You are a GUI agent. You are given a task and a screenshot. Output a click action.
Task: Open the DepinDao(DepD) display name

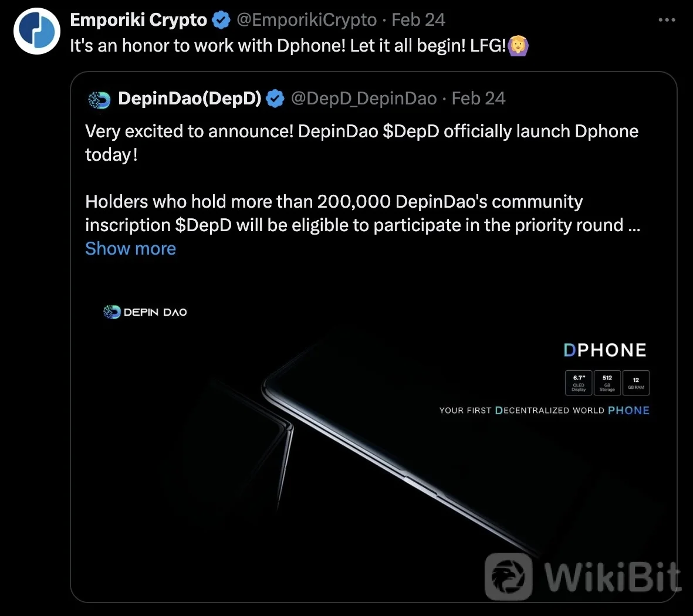point(190,99)
